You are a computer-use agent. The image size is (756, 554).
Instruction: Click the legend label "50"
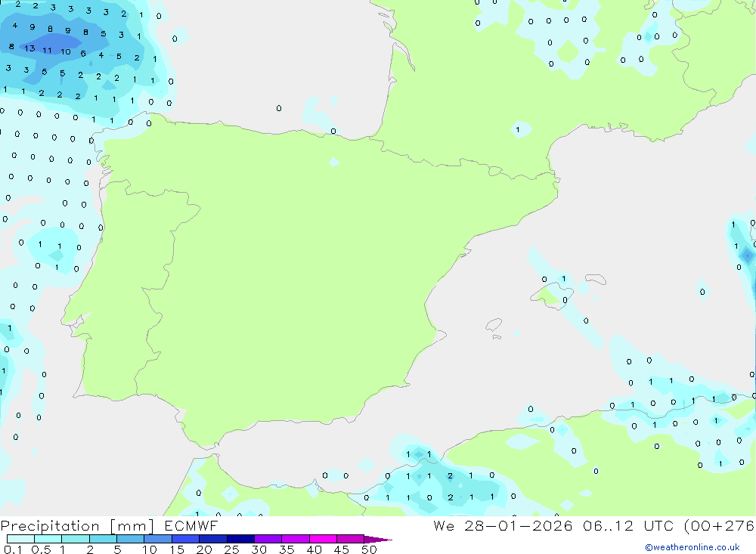(x=370, y=549)
